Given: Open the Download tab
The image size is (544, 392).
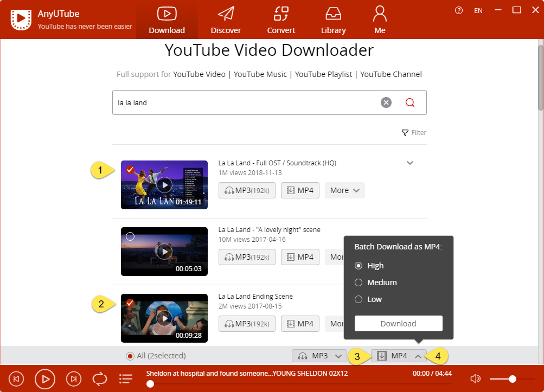Looking at the screenshot, I should [167, 20].
